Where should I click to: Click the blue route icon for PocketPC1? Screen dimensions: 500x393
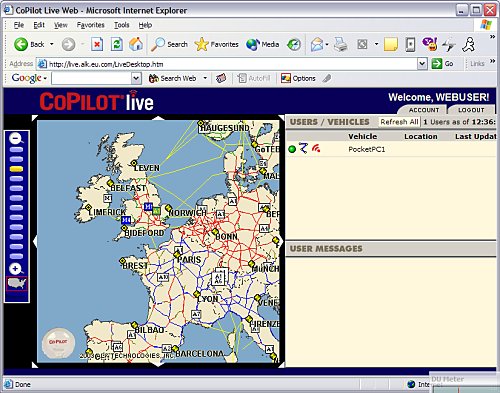(x=303, y=148)
